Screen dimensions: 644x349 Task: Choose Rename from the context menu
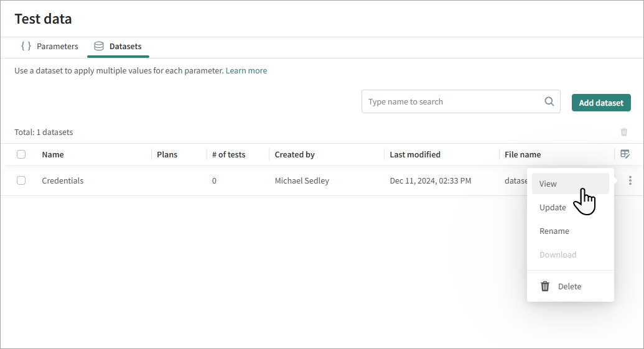[x=554, y=231]
